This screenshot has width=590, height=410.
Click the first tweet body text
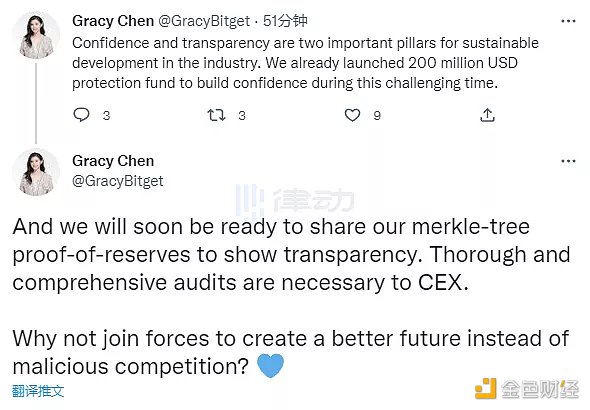[x=305, y=63]
